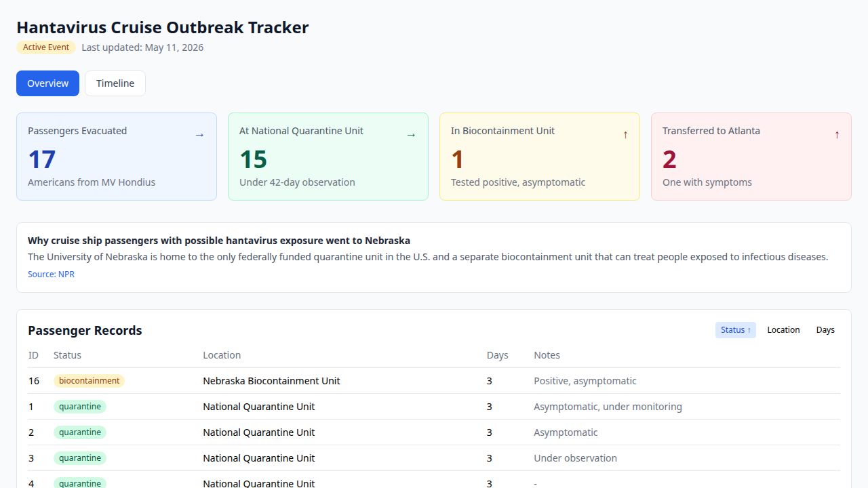Image resolution: width=868 pixels, height=488 pixels.
Task: Click the Active Event badge
Action: (x=46, y=47)
